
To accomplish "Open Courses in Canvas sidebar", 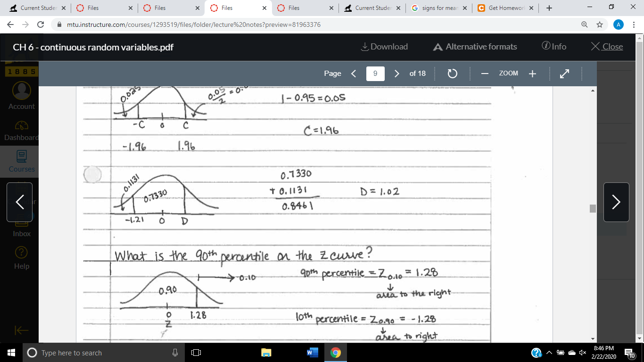I will [x=21, y=161].
